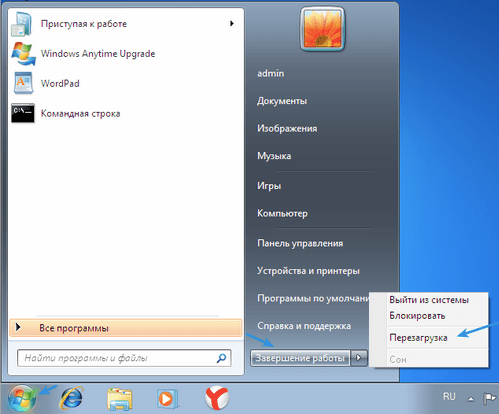Launch Internet Explorer from the taskbar
499x414 pixels.
tap(71, 398)
